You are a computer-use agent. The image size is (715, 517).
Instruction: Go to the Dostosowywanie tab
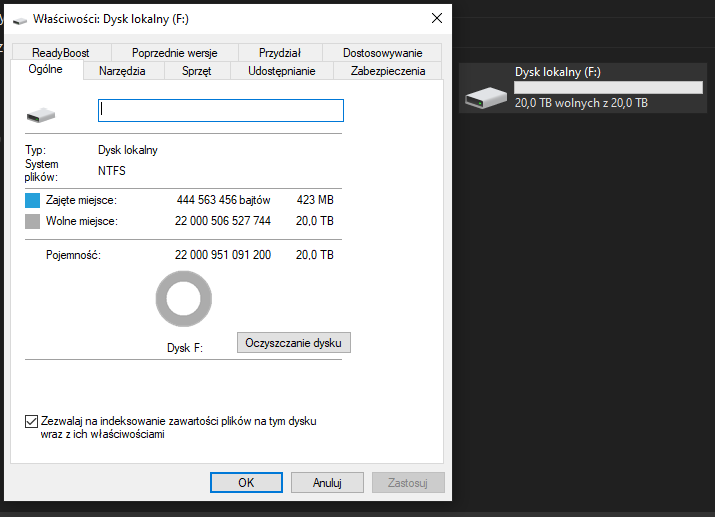coord(382,53)
